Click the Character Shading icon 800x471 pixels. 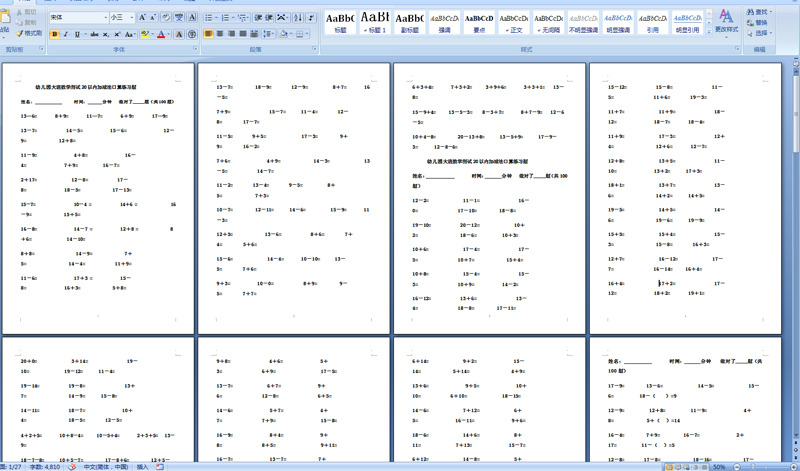click(179, 35)
